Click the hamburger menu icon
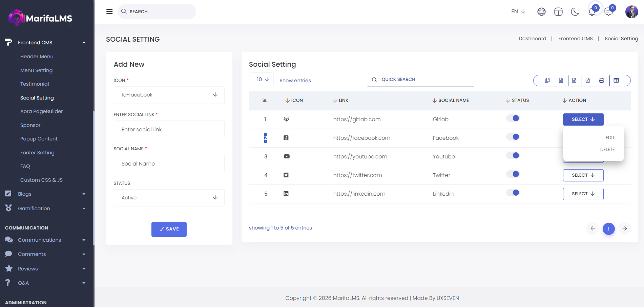The width and height of the screenshot is (644, 307). [109, 12]
